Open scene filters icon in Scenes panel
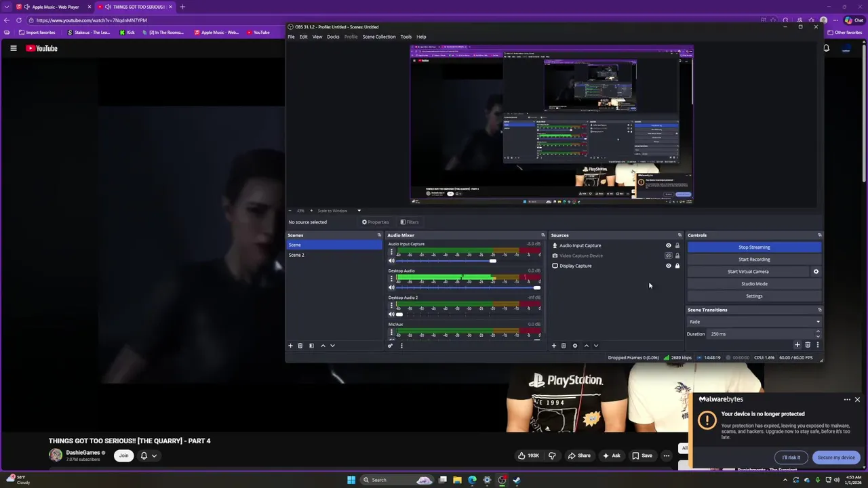Screen dimensions: 868x488 point(311,346)
